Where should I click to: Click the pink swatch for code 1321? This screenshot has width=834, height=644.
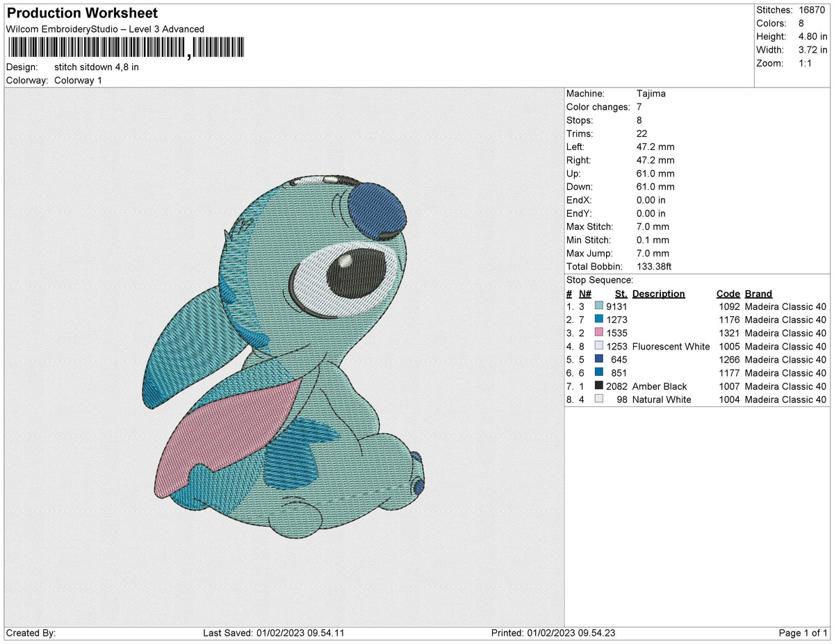point(598,333)
